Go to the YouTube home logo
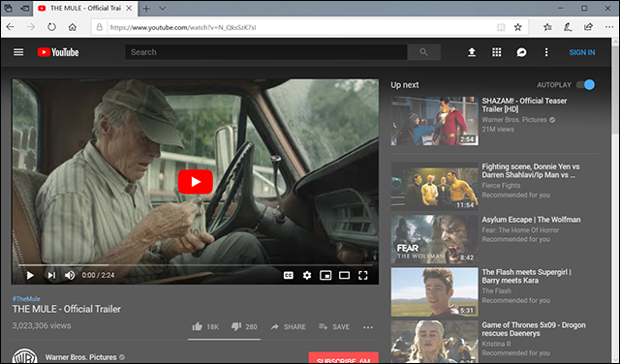Viewport: 620px width, 364px height. pyautogui.click(x=58, y=52)
